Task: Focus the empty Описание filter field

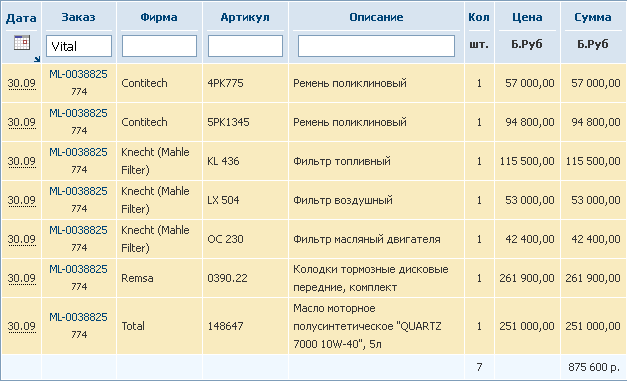Action: click(376, 46)
